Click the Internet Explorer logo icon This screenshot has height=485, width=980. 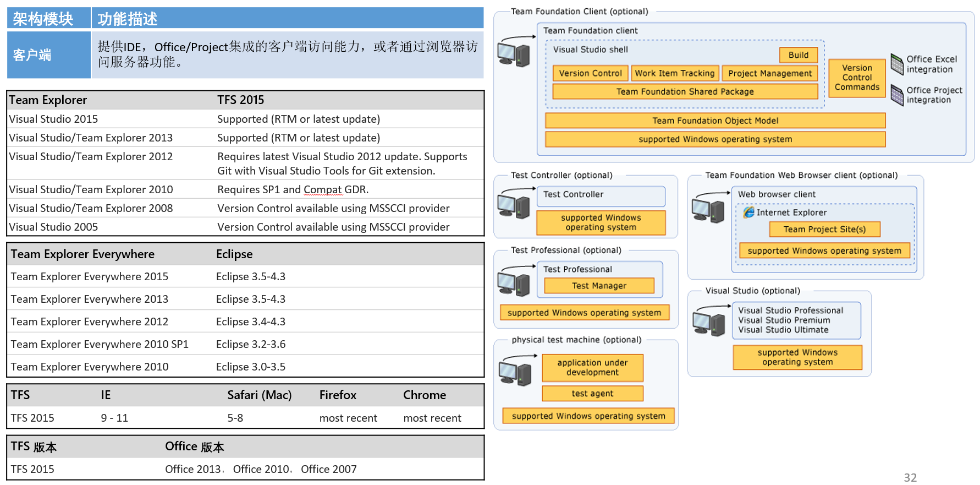(748, 212)
